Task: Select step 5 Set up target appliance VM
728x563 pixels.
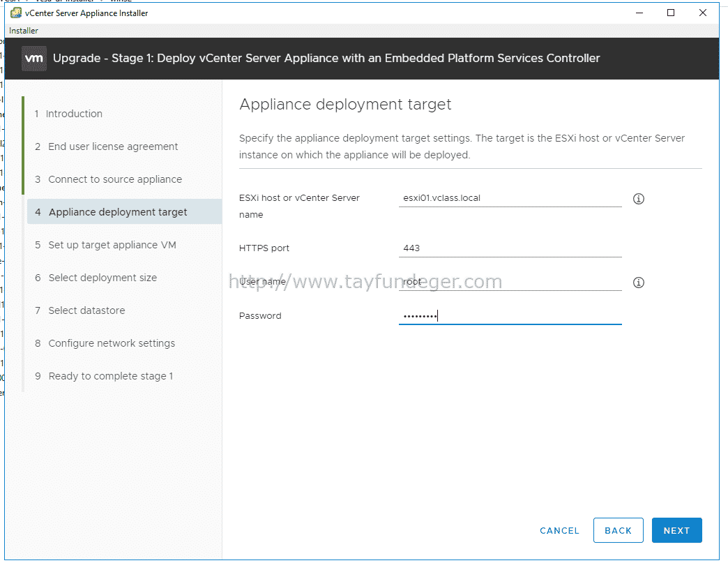Action: pyautogui.click(x=106, y=245)
